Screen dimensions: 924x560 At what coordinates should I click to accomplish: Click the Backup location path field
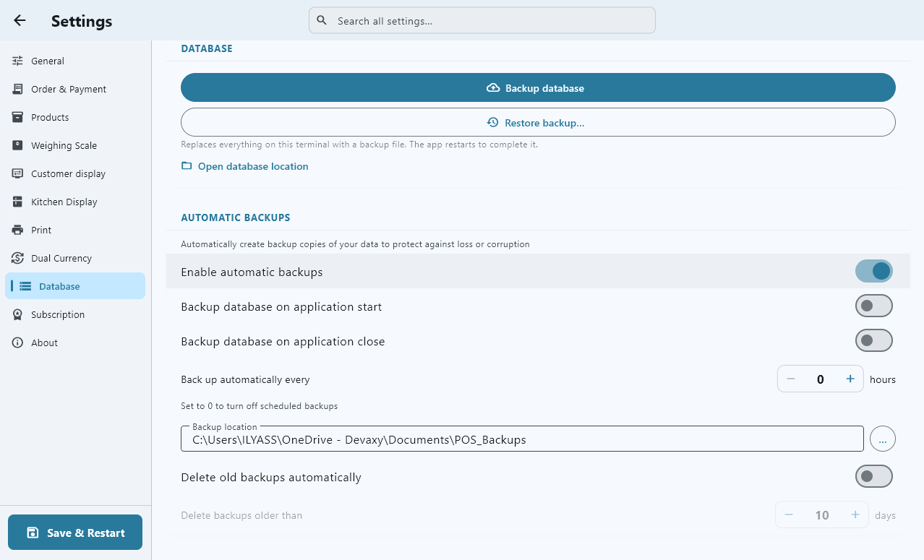pyautogui.click(x=522, y=439)
